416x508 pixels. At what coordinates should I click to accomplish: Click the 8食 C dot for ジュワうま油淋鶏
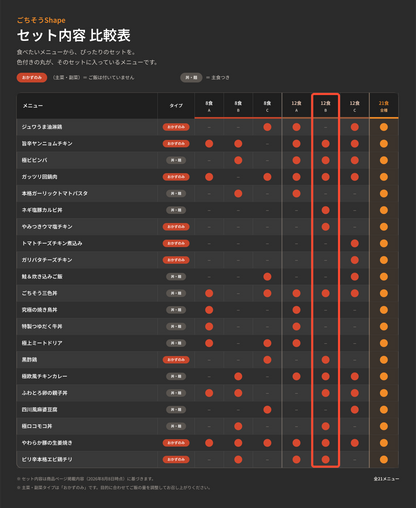pos(267,127)
